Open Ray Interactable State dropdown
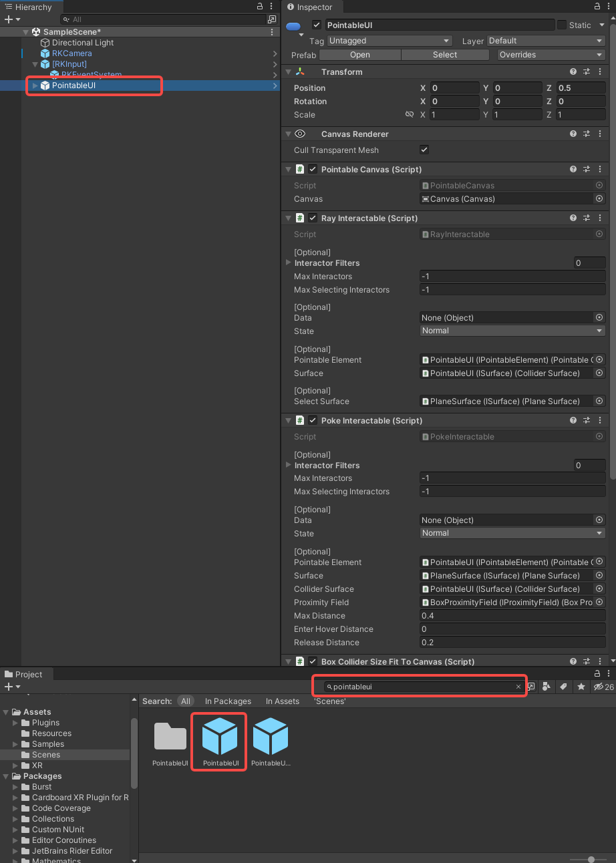This screenshot has width=616, height=863. pos(512,331)
